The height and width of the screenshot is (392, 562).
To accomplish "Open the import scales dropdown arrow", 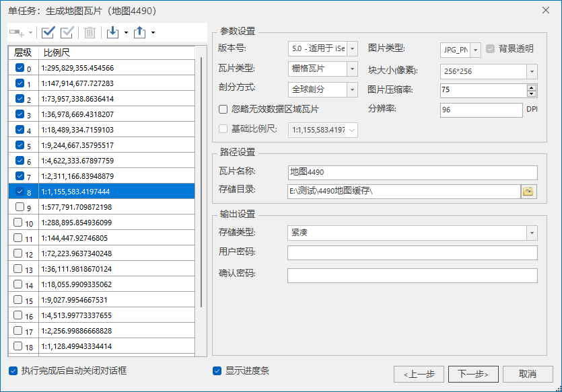I will (x=126, y=32).
